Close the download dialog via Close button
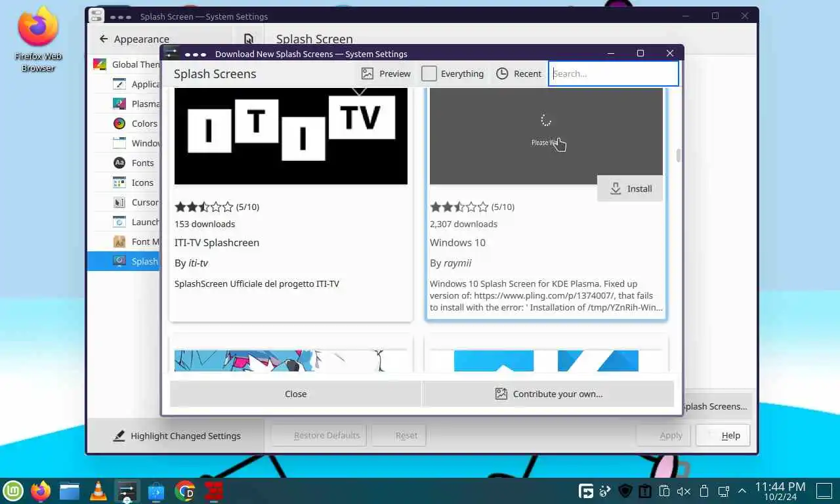840x504 pixels. pos(295,394)
